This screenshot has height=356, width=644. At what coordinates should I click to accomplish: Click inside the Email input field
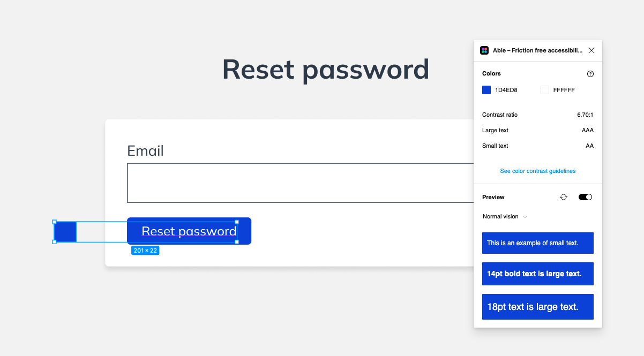coord(300,183)
